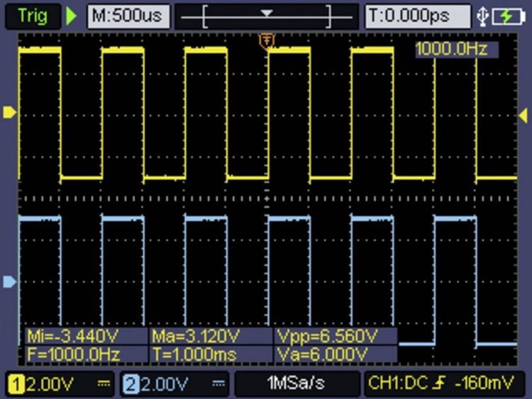This screenshot has width=532, height=399.
Task: Click the CH1 2.00V scale readout
Action: pos(50,384)
